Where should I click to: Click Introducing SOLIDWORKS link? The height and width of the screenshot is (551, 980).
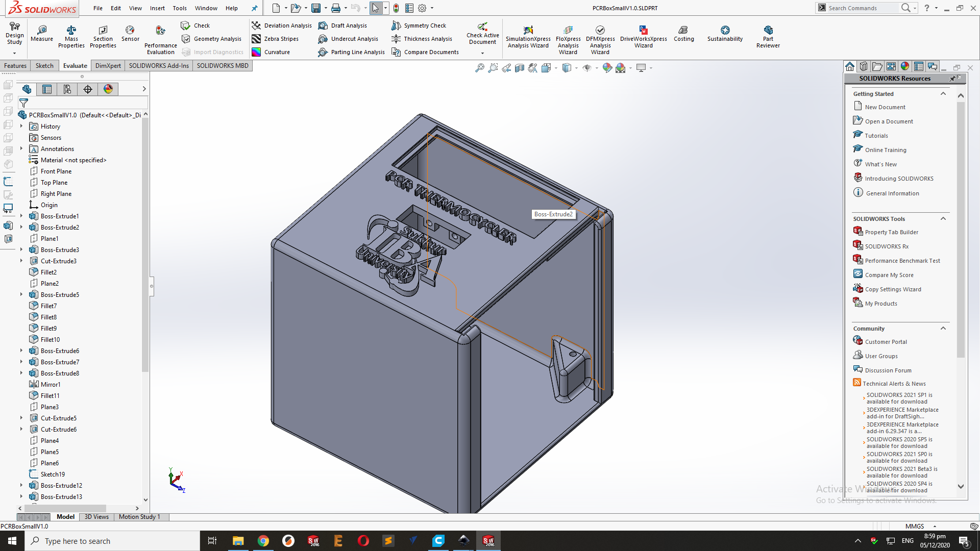(x=899, y=179)
